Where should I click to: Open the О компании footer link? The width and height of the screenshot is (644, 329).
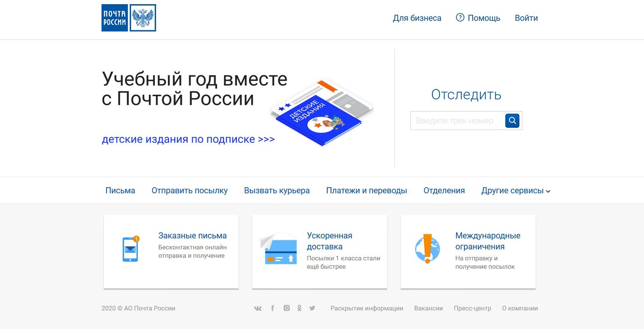coord(520,309)
